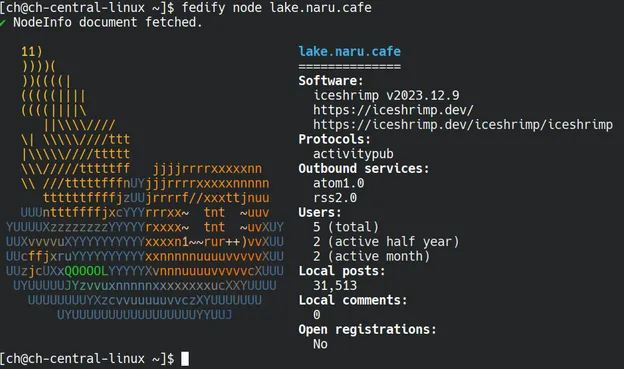Click the activitypub protocol entry
Screen dimensions: 624x369
coord(353,154)
